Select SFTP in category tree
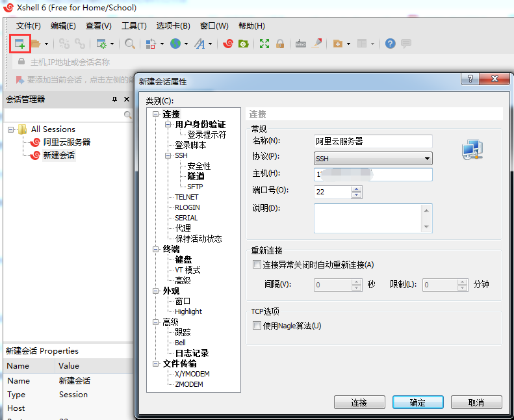The width and height of the screenshot is (514, 420). click(195, 187)
